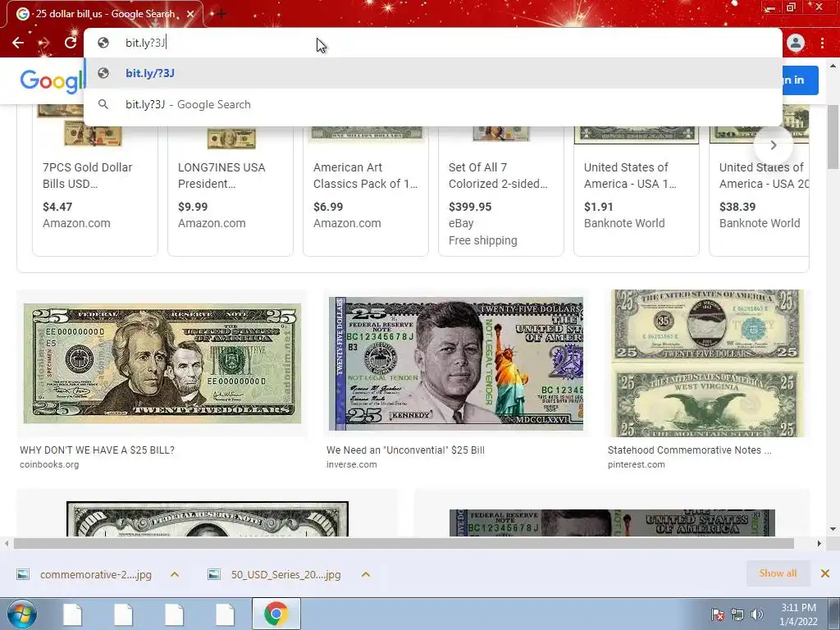Reload the page with the refresh icon
The image size is (840, 630).
71,43
